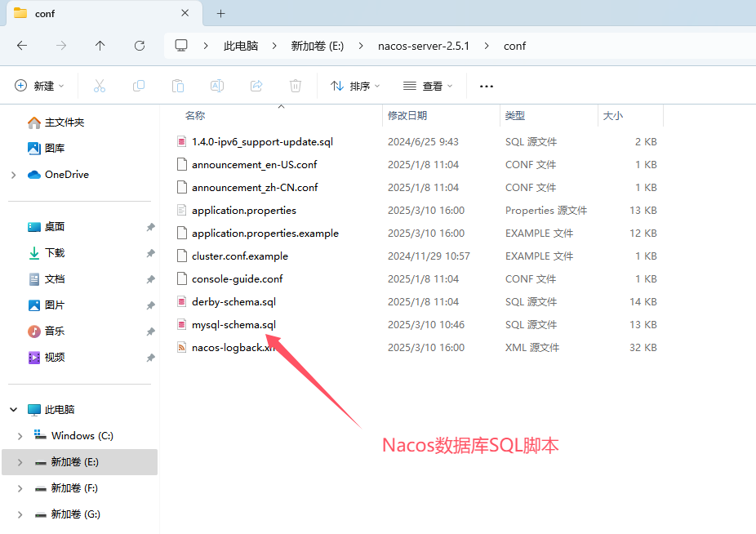
Task: Click the Copy icon in toolbar
Action: point(138,86)
